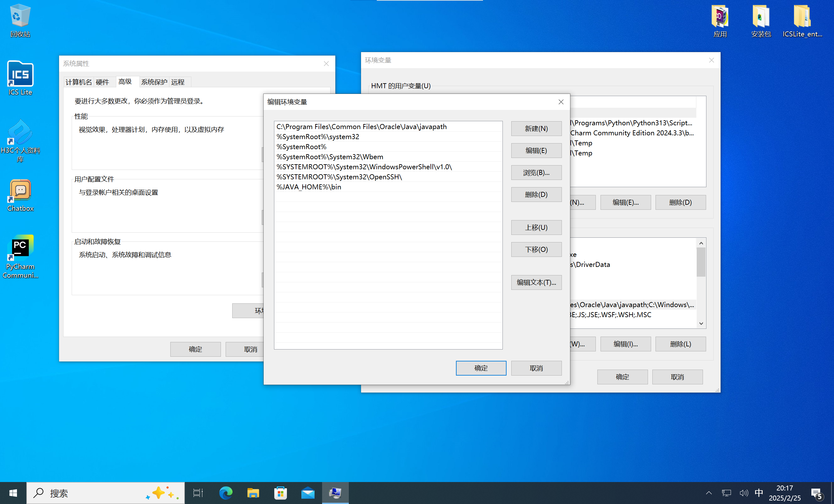This screenshot has height=504, width=834.
Task: Click 编辑文本(T)... button
Action: click(536, 282)
